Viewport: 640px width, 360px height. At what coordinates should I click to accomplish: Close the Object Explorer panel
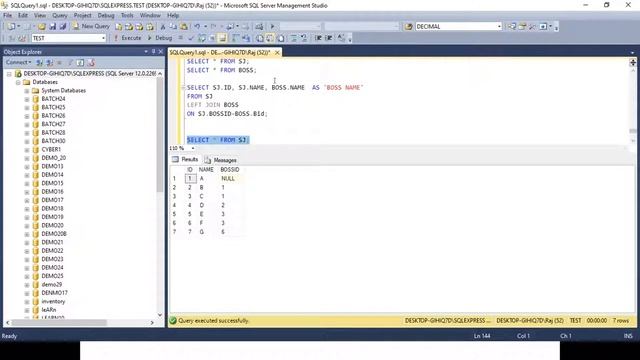pyautogui.click(x=160, y=51)
